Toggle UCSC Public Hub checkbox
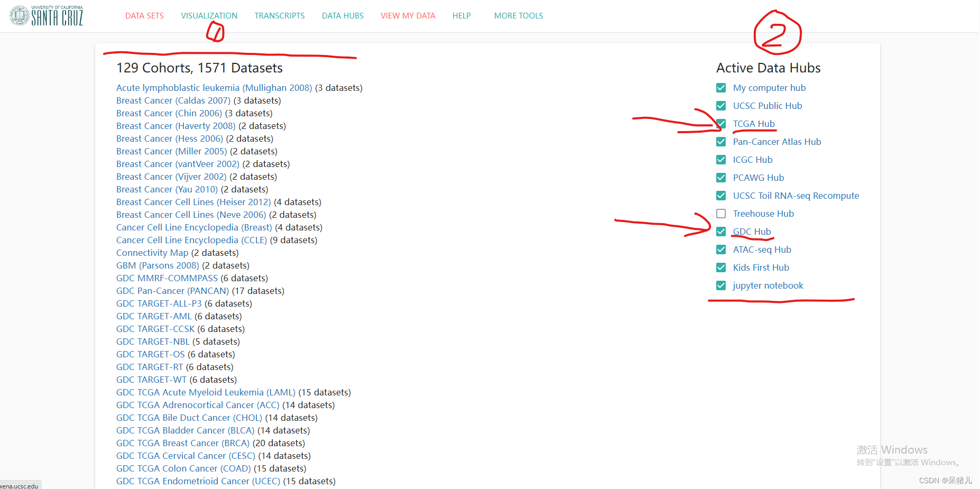 [x=721, y=106]
